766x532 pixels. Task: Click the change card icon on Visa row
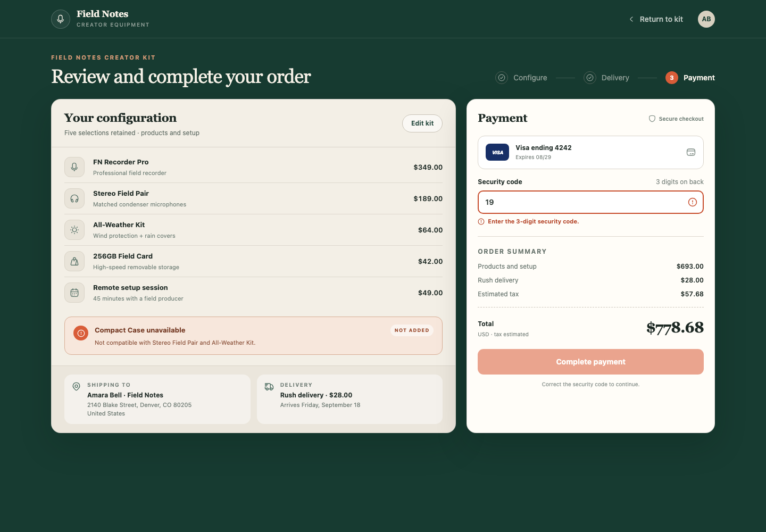tap(691, 152)
